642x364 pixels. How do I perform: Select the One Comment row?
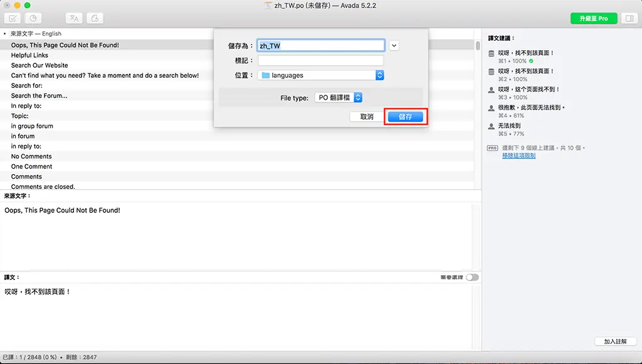tap(237, 167)
